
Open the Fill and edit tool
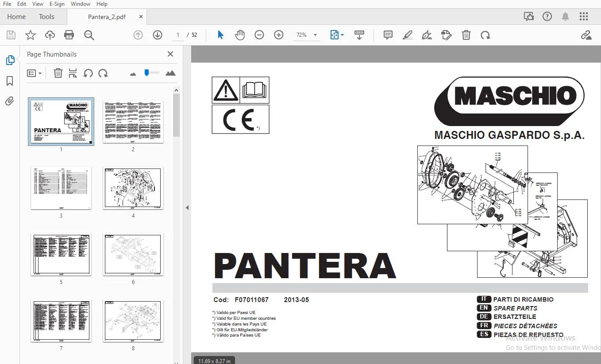pyautogui.click(x=446, y=35)
